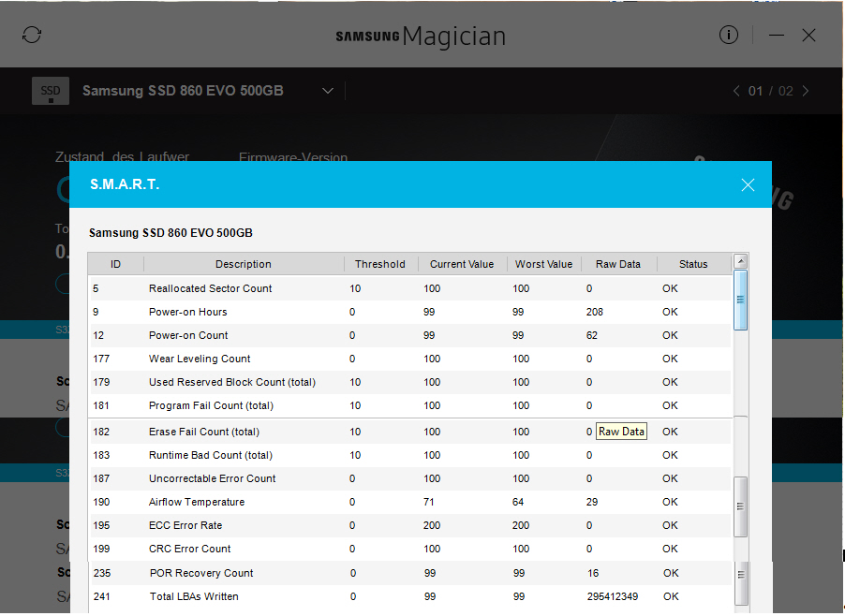Select Program Fail Count (total) row

(410, 406)
